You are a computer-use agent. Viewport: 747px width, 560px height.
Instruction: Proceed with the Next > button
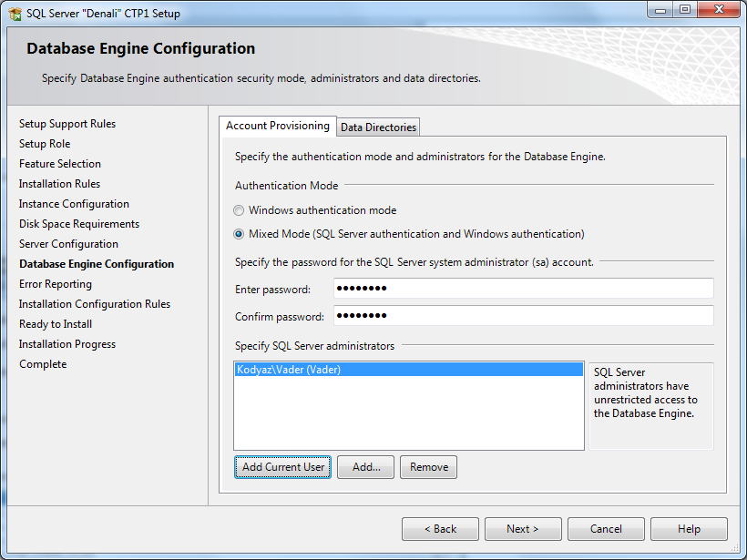coord(523,529)
